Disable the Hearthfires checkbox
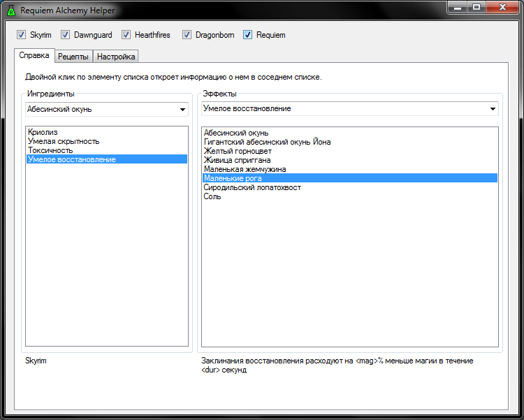Screen dimensions: 524x420 (x=126, y=35)
